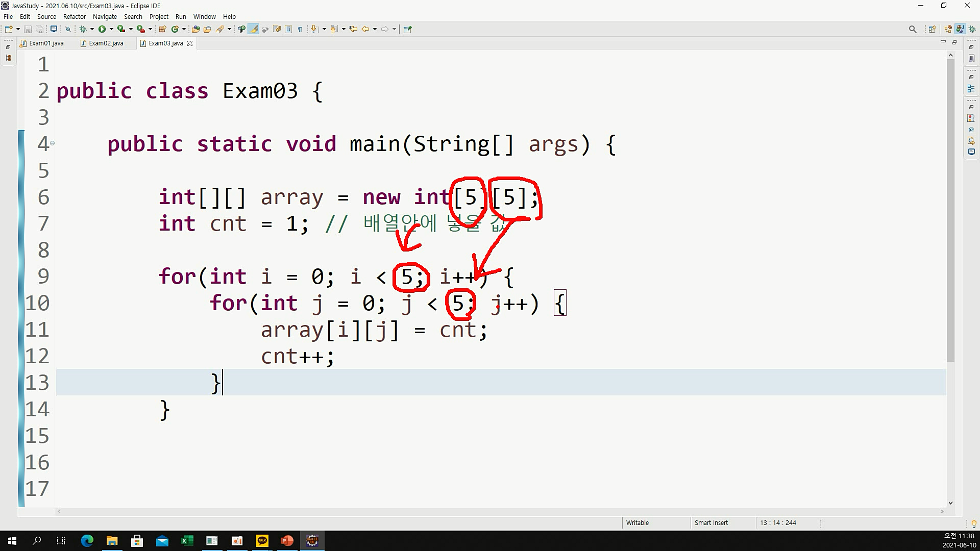The height and width of the screenshot is (551, 980).
Task: Click the Last Edit Location arrow icon
Action: point(353,29)
